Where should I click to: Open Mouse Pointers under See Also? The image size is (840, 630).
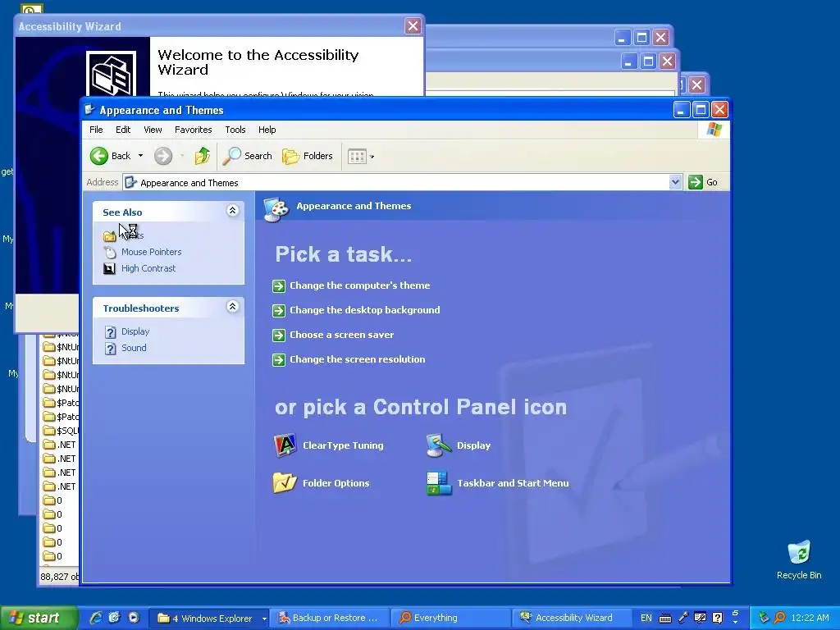[x=151, y=252]
